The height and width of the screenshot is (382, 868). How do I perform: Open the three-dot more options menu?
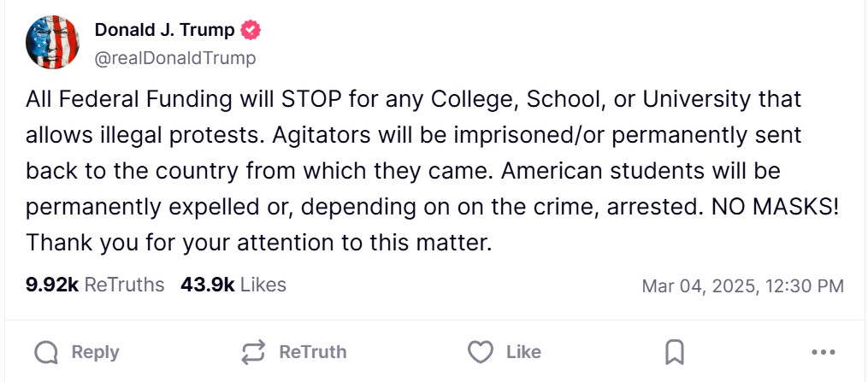[823, 352]
